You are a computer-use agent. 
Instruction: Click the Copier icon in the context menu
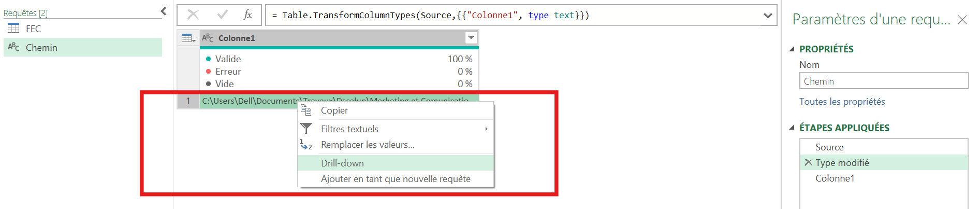pyautogui.click(x=306, y=110)
